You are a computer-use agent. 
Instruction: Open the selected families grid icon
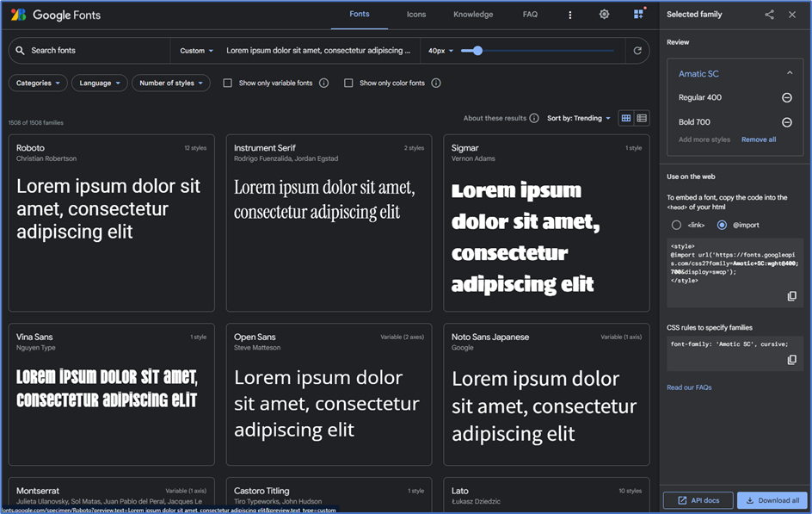[x=639, y=14]
